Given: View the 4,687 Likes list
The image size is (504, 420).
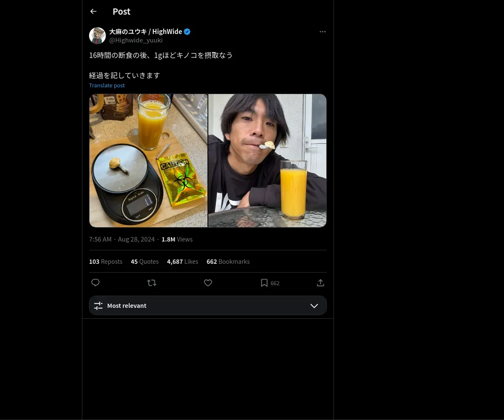Looking at the screenshot, I should [182, 262].
